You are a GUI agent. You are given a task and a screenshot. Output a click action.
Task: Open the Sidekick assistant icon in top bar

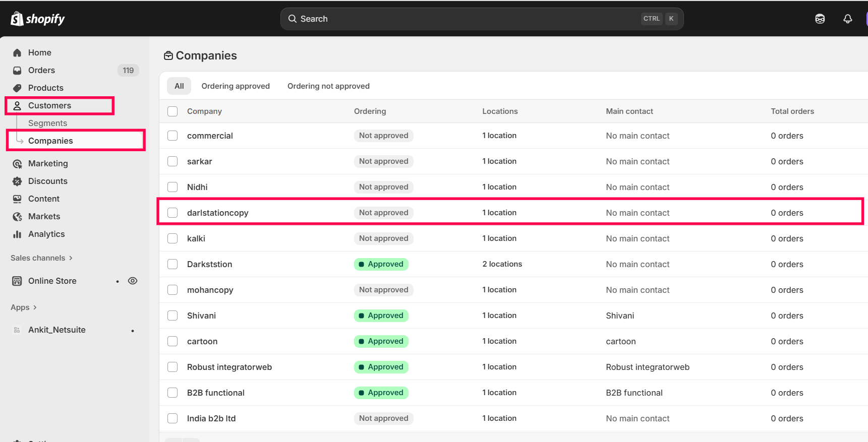coord(820,19)
